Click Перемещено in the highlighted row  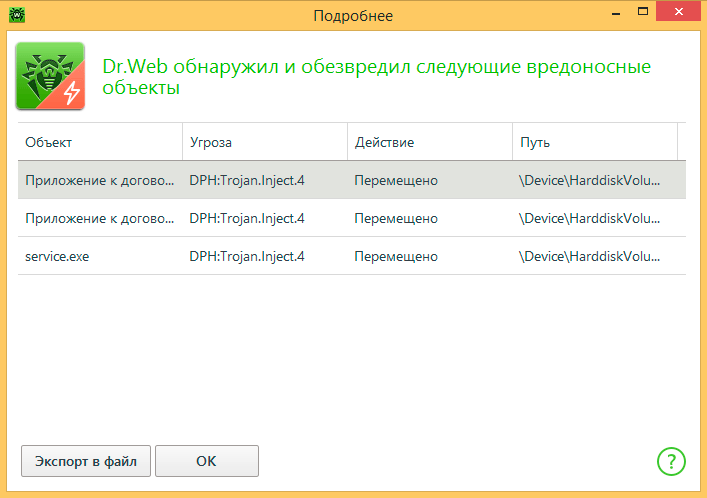tap(396, 180)
